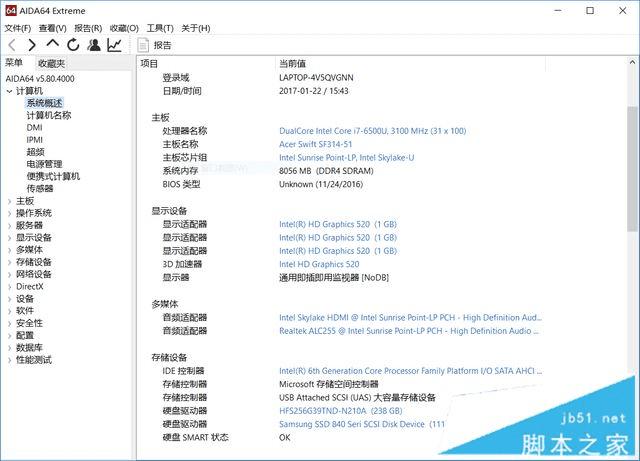Click the AIDA64 app logo in the title bar
Screen dimensions: 640x461
click(10, 11)
